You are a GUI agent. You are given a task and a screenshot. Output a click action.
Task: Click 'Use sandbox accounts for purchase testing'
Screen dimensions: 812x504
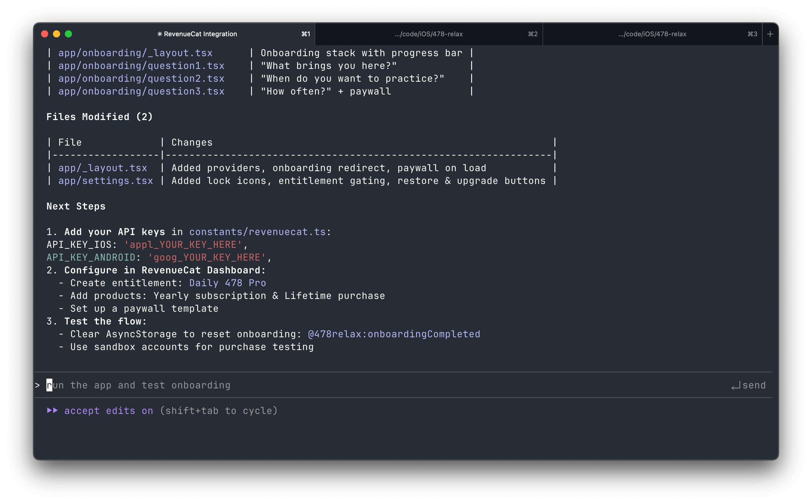[x=192, y=347]
